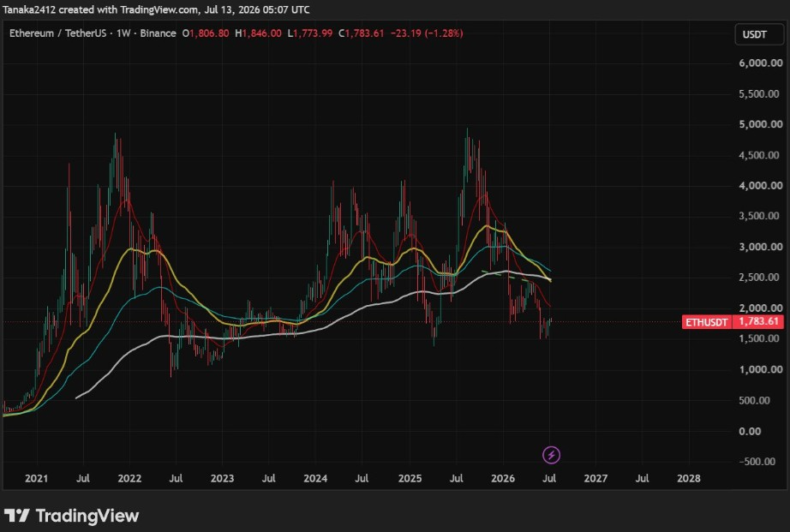Click the 6,000.00 price axis label

click(761, 63)
